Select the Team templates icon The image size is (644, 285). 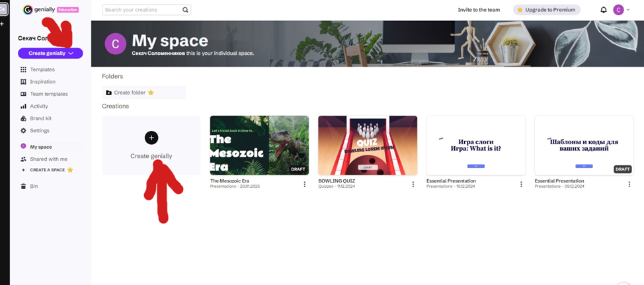coord(23,94)
